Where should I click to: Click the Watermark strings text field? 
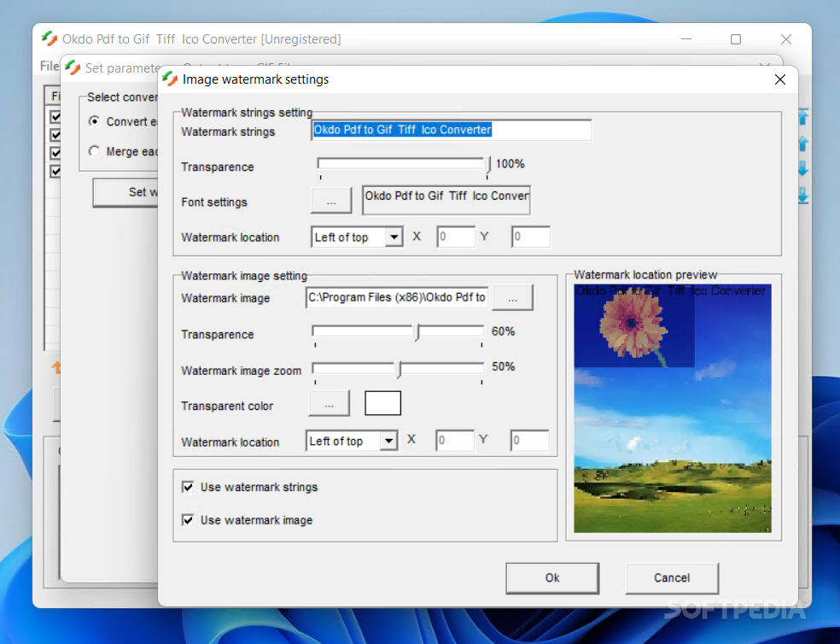coord(451,131)
